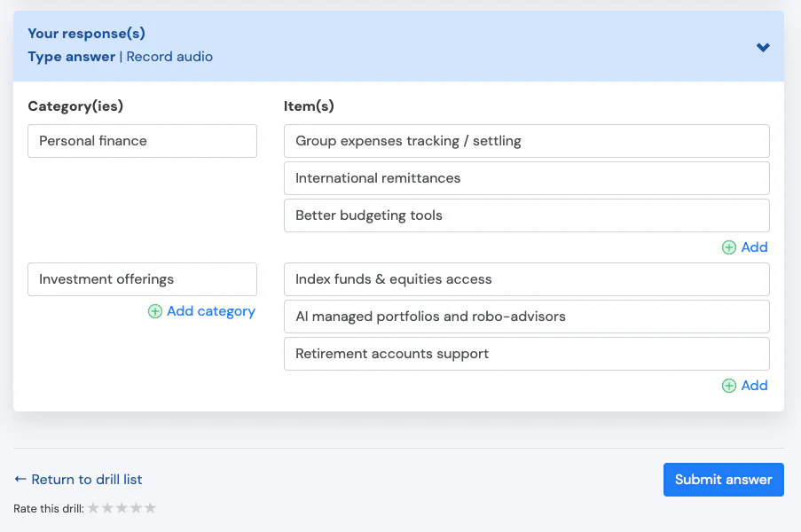Click the Your response(s) heading text
Viewport: 801px width, 532px height.
[86, 34]
